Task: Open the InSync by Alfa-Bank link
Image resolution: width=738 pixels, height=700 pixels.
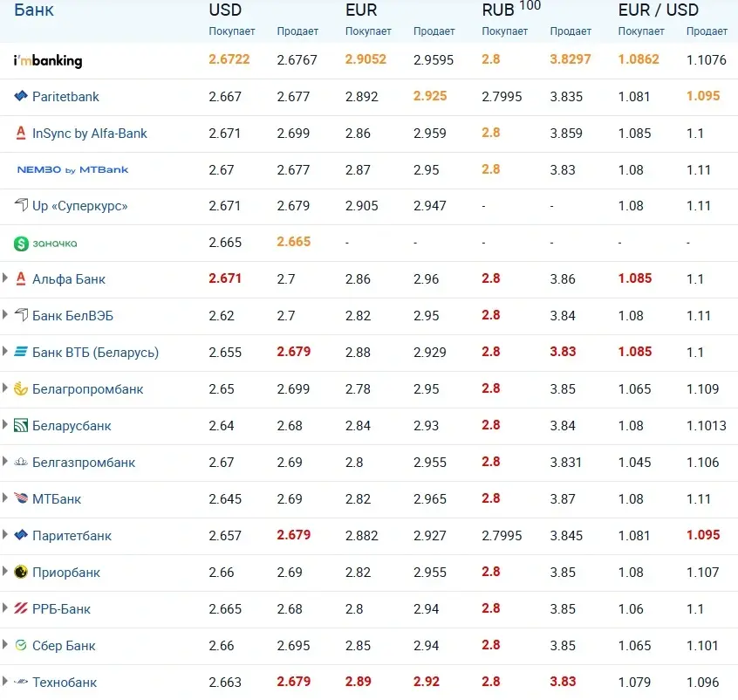Action: coord(90,134)
